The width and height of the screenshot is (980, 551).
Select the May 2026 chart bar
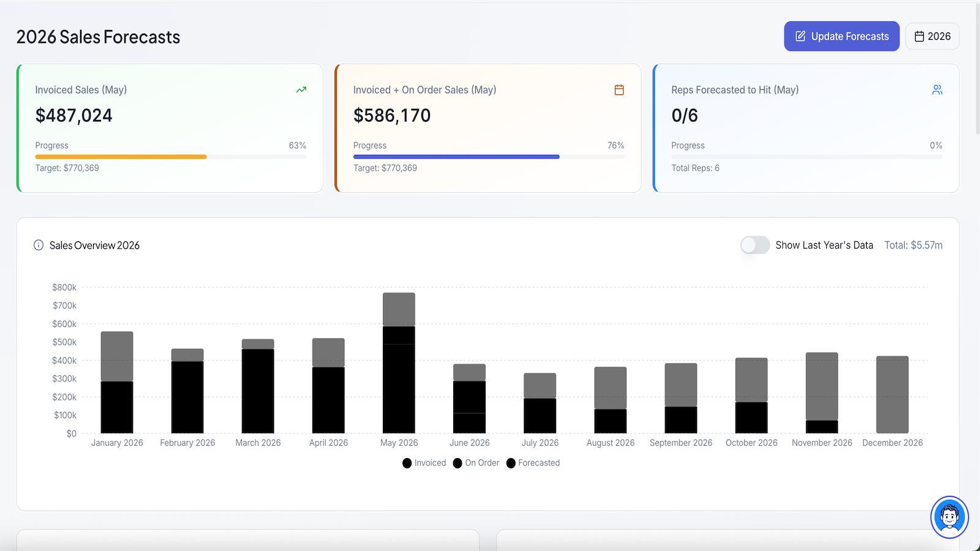[x=399, y=363]
